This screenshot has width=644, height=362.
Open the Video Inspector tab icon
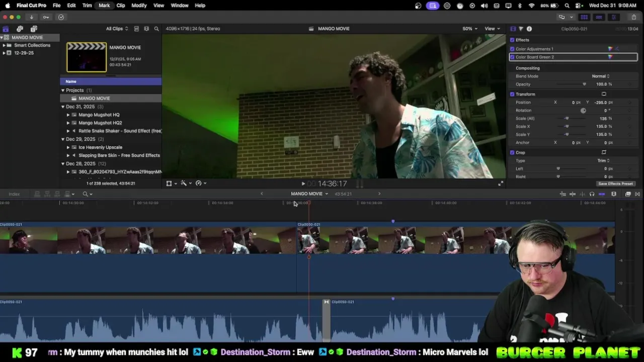513,29
